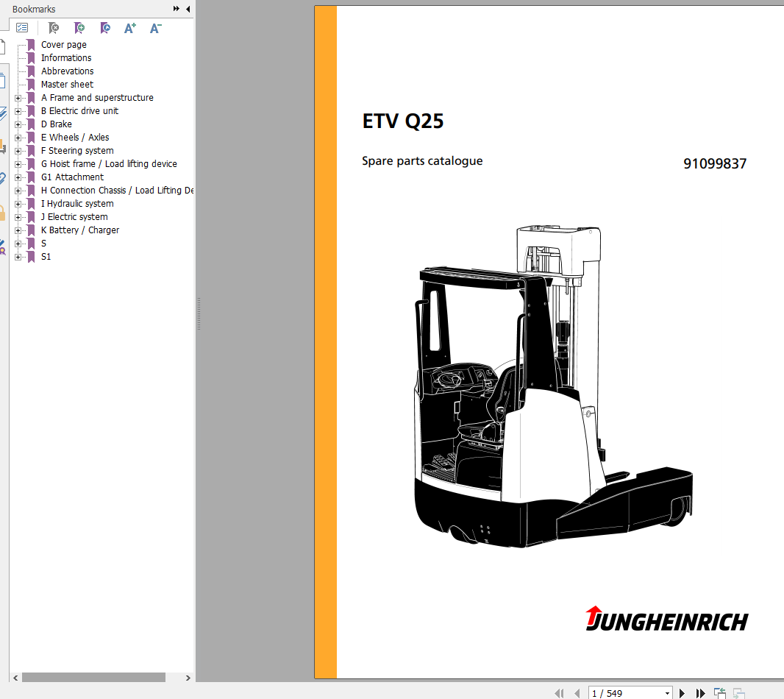
Task: Expand the G1 Attachment bookmark
Action: (x=18, y=177)
